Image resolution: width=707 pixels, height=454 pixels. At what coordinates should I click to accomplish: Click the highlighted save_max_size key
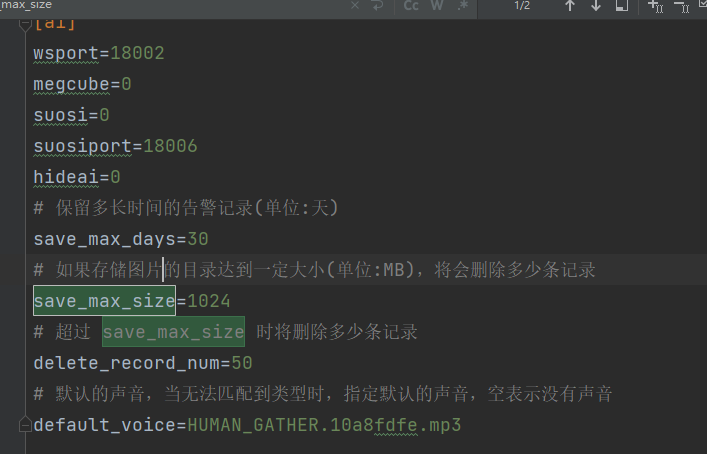pos(104,301)
